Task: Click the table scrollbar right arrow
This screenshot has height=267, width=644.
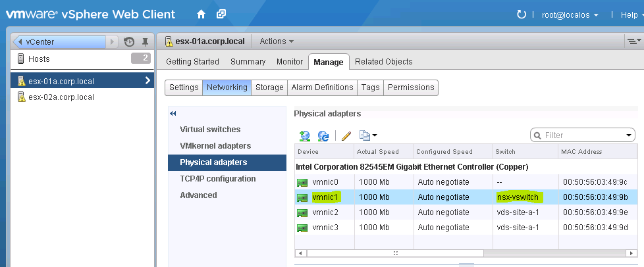Action: pyautogui.click(x=633, y=253)
